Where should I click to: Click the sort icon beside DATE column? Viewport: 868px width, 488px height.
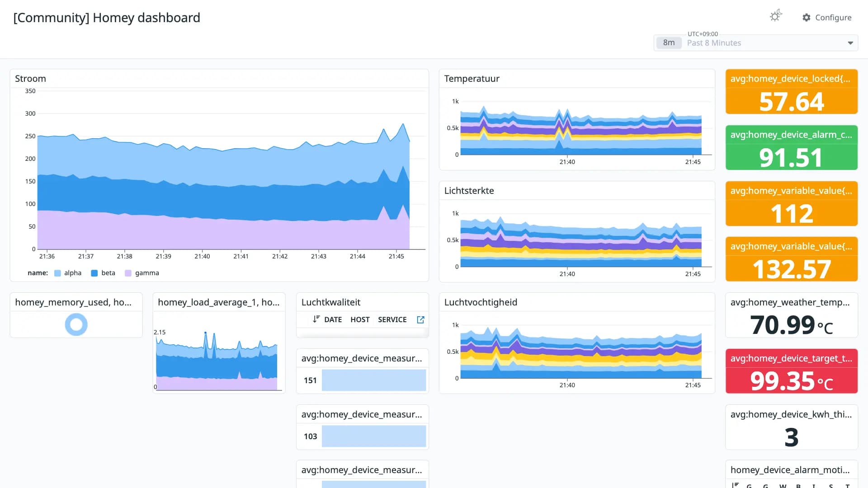point(316,319)
